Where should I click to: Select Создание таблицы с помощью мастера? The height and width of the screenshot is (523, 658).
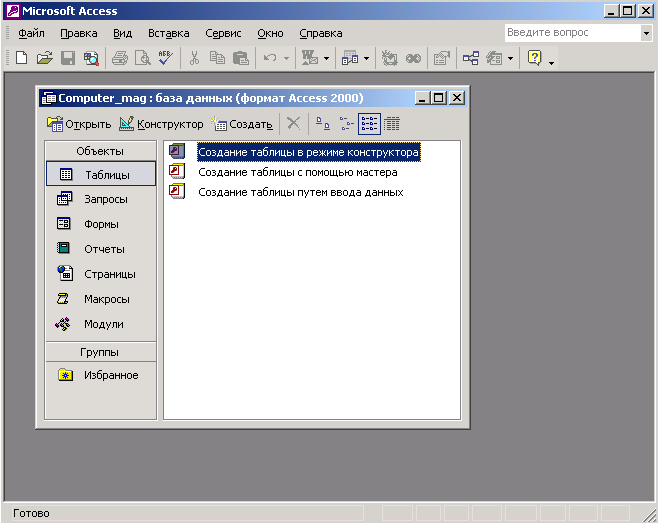coord(298,172)
